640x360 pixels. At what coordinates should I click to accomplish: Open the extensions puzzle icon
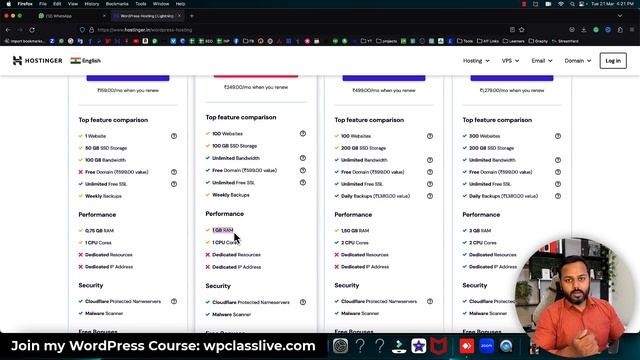(x=620, y=30)
